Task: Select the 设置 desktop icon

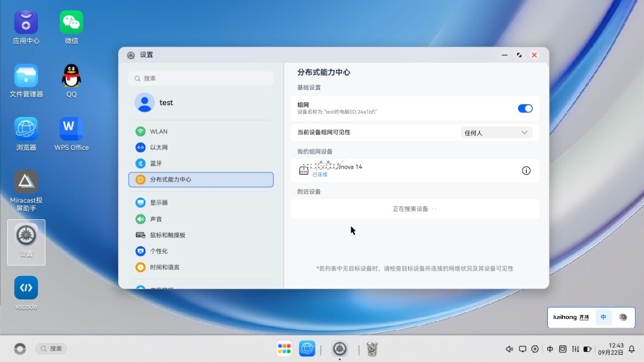Action: pos(26,242)
